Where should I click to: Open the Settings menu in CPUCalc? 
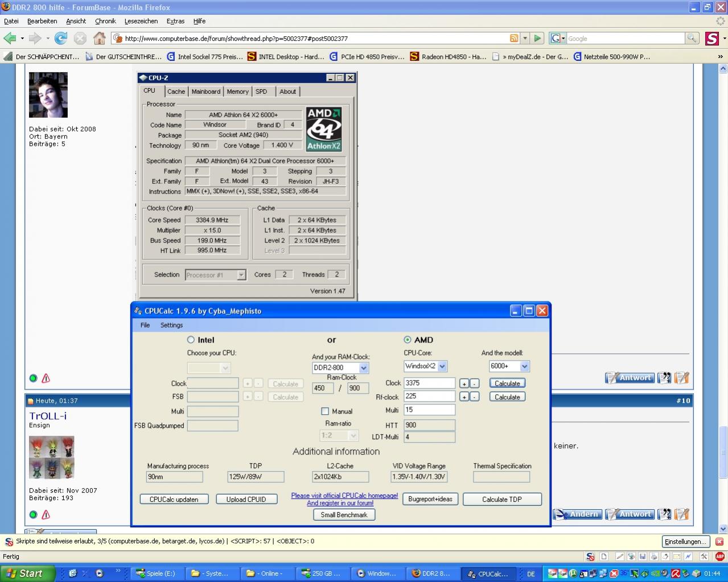pos(171,325)
